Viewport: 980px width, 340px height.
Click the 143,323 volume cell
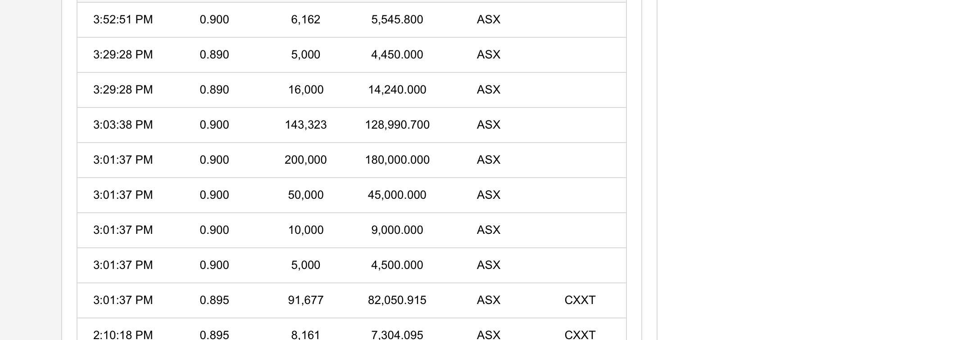pos(306,125)
